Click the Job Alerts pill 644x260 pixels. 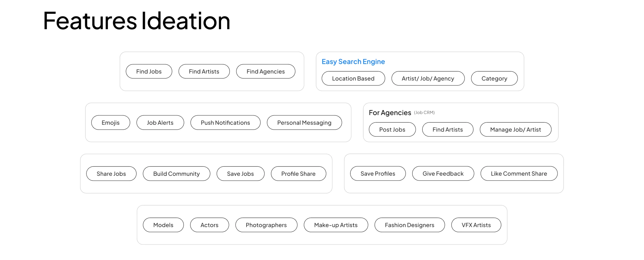tap(160, 123)
